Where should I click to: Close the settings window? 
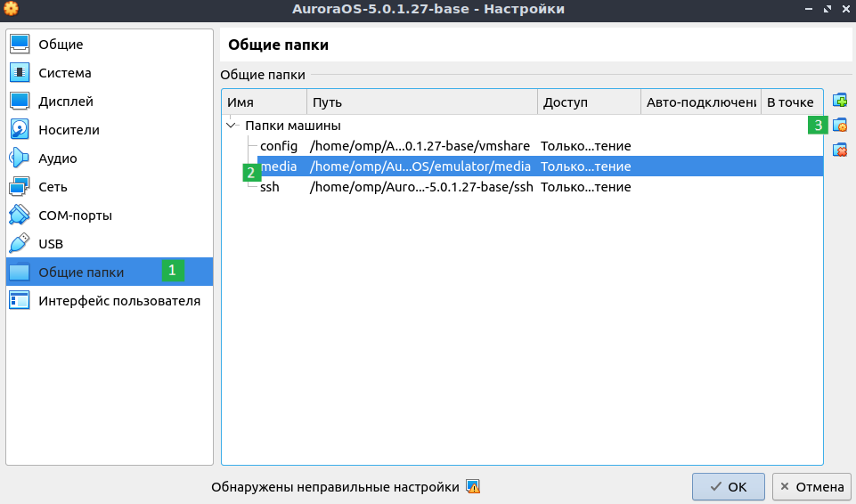(845, 9)
